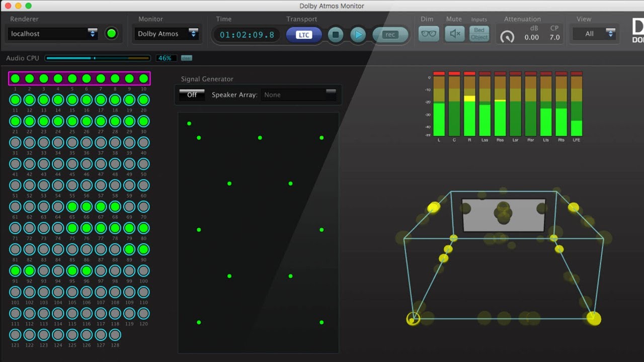
Task: Click active object indicator 68
Action: 115,207
